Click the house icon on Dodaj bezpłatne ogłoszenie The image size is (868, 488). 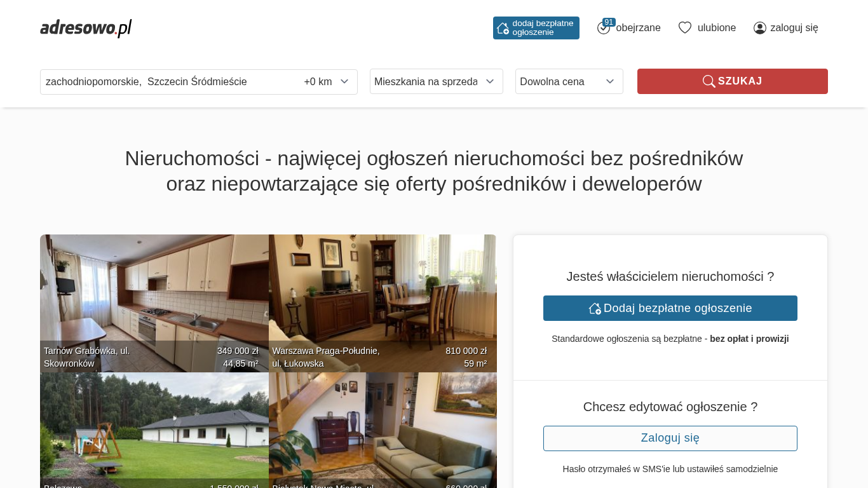(x=595, y=308)
